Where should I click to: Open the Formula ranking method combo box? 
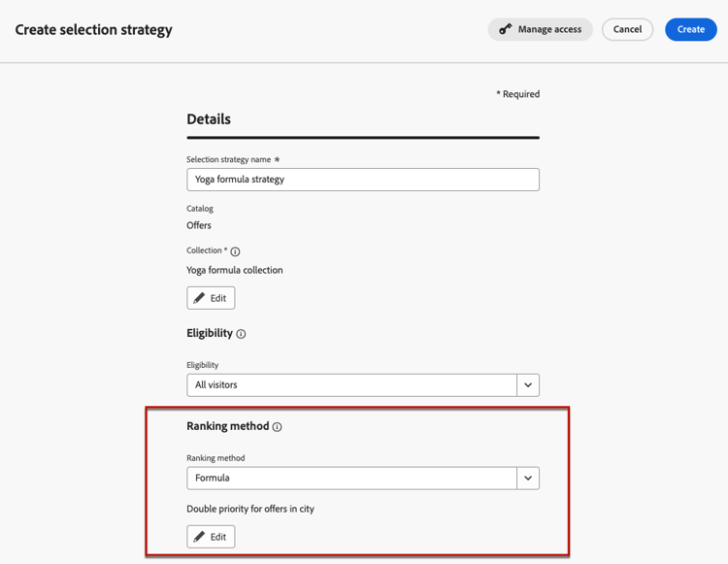pos(351,479)
